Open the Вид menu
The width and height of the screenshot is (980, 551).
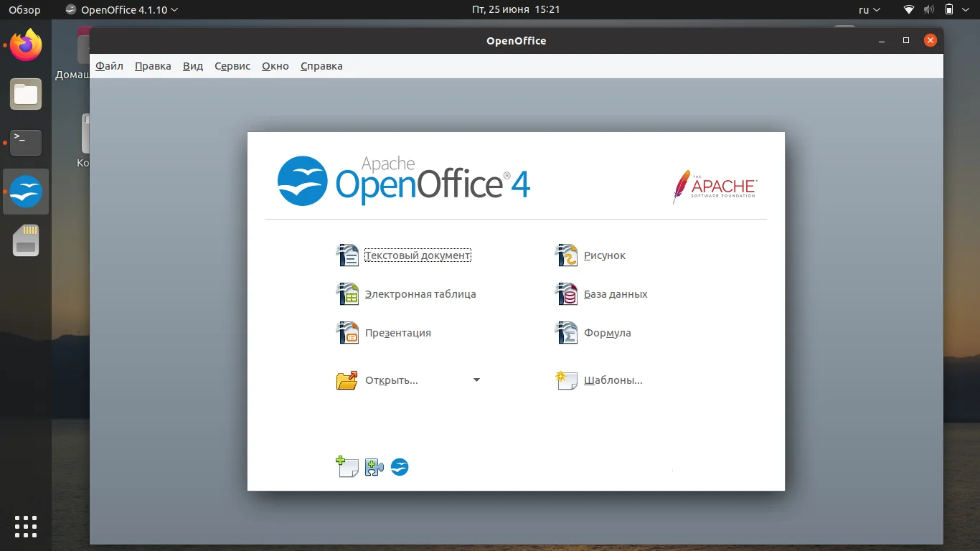[x=193, y=66]
